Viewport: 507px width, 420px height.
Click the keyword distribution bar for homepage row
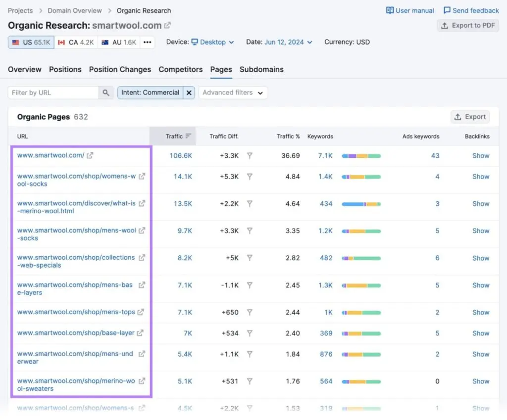click(361, 156)
